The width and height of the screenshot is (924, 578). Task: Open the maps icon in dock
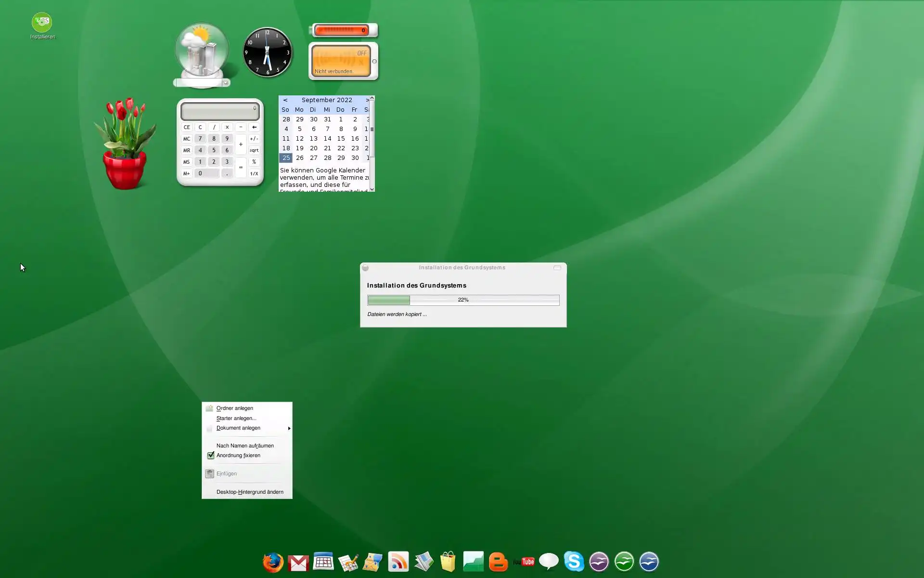click(x=373, y=562)
